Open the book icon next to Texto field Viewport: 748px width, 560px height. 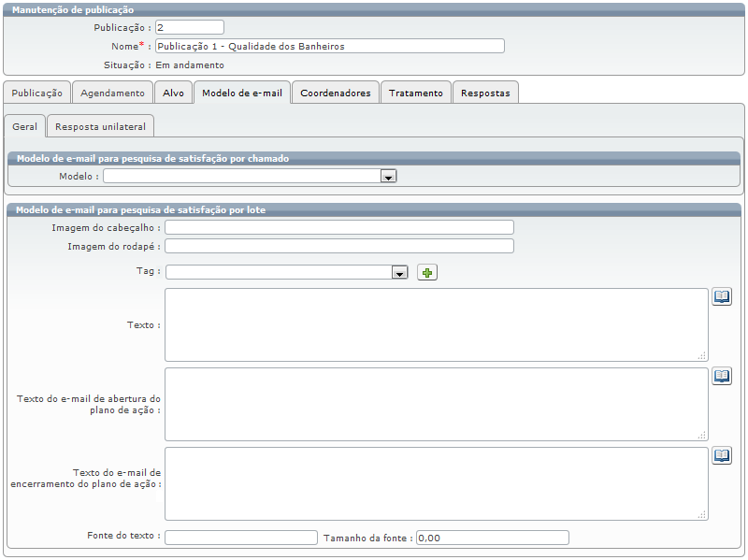tap(722, 297)
